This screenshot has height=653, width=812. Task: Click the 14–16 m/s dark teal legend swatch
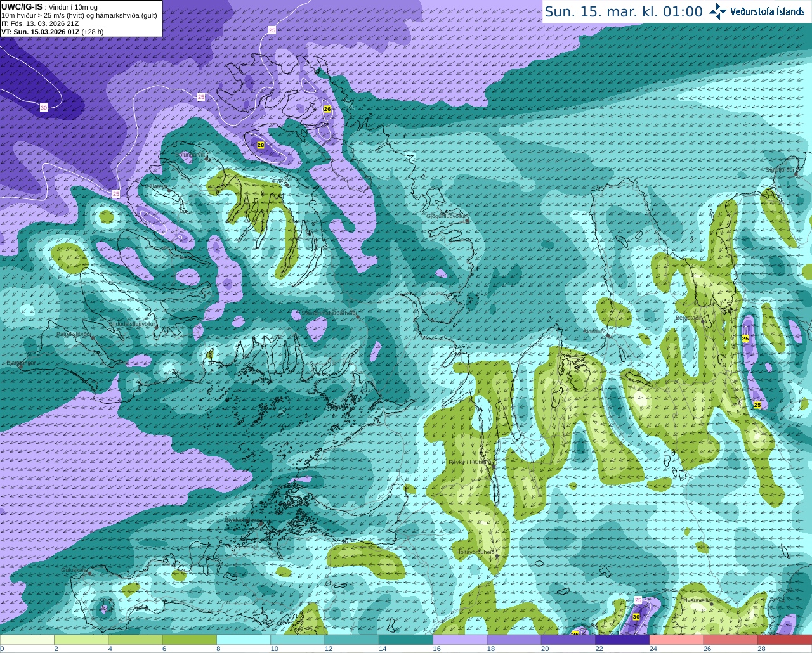406,640
